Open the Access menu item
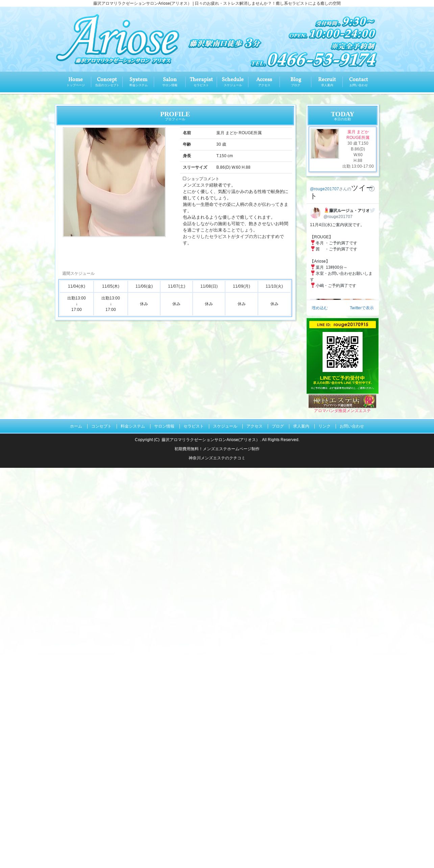 point(264,82)
